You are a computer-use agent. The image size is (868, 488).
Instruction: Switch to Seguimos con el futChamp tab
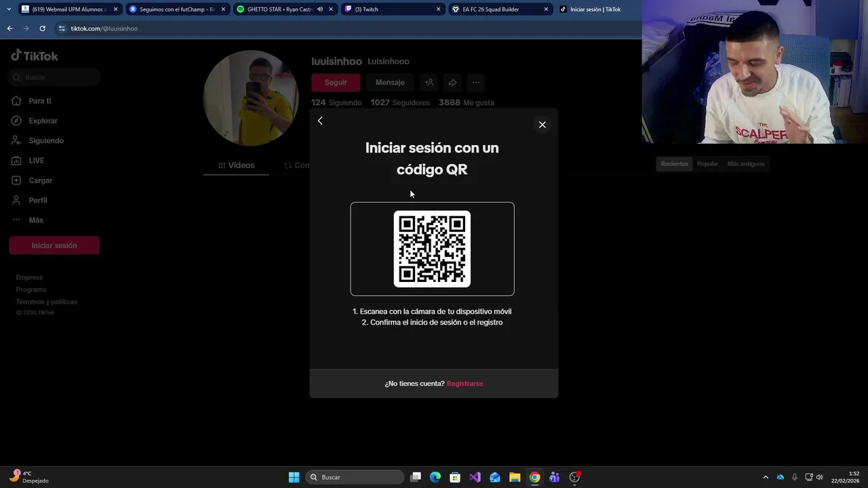pos(176,9)
